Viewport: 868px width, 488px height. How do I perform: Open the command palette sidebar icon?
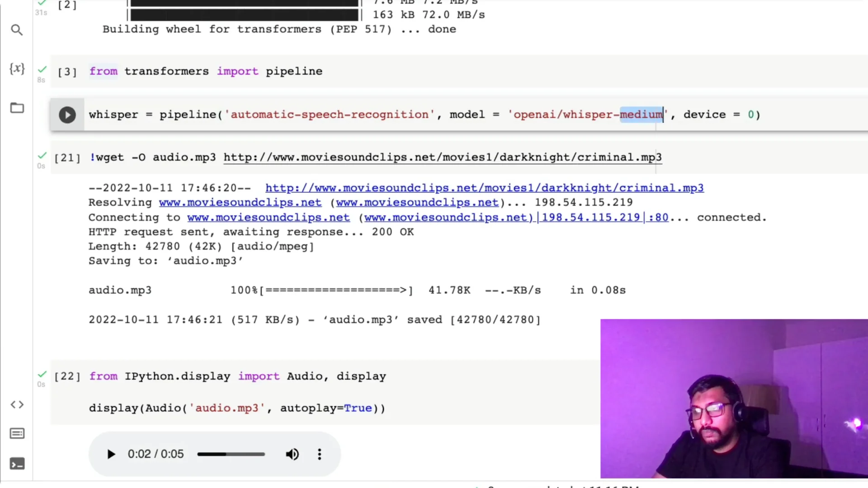click(17, 433)
